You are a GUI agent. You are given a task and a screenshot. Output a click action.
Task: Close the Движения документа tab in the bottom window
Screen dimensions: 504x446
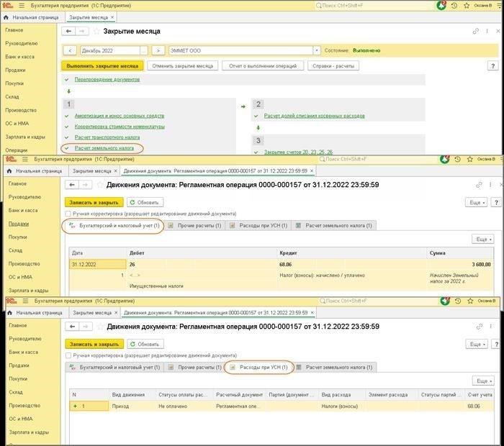tap(312, 312)
